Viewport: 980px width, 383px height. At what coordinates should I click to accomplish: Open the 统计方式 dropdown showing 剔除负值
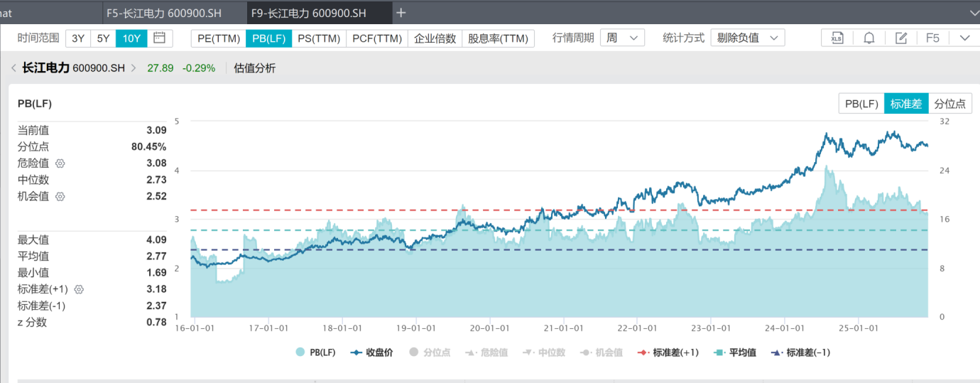[747, 38]
